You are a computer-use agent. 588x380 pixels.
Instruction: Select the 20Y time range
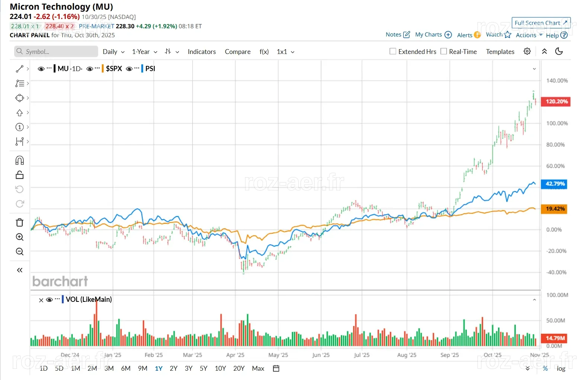tap(239, 368)
